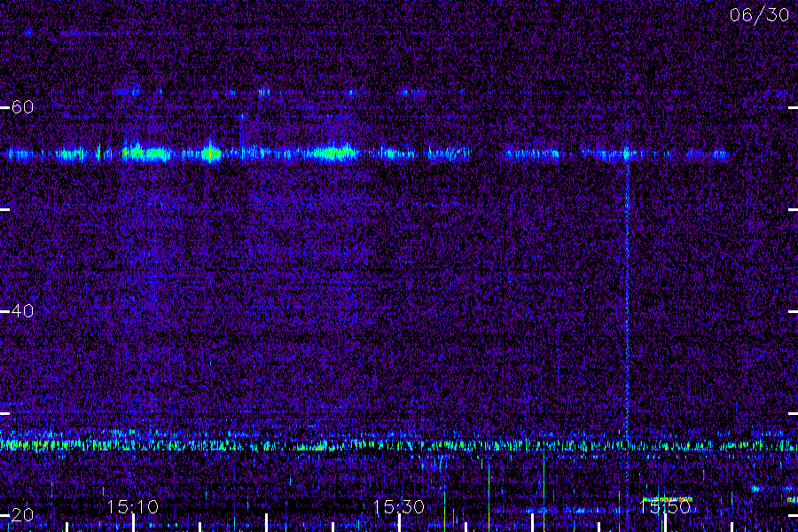Click the 60 frequency axis label
The width and height of the screenshot is (798, 532).
click(22, 107)
